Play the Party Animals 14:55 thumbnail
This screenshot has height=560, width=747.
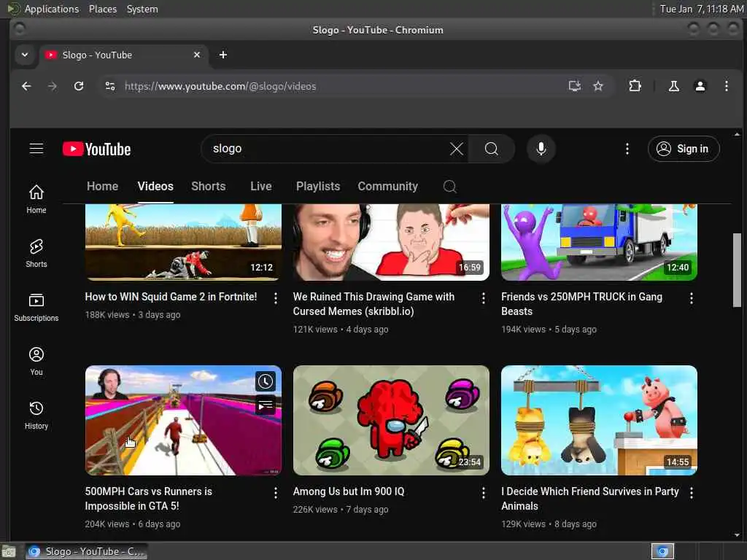599,420
